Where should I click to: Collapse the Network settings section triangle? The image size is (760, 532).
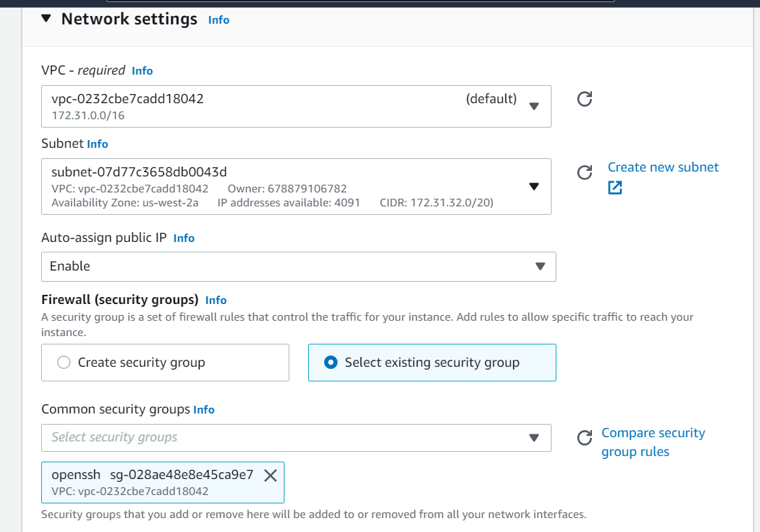coord(46,19)
